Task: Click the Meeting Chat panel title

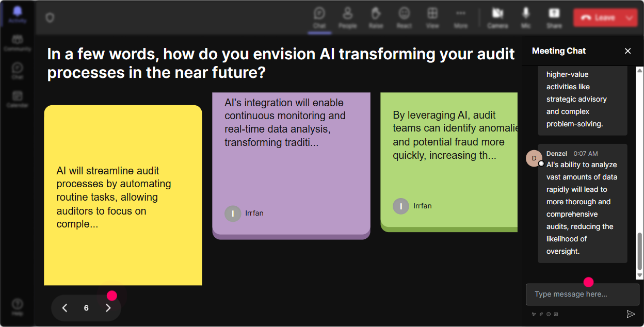Action: (559, 51)
